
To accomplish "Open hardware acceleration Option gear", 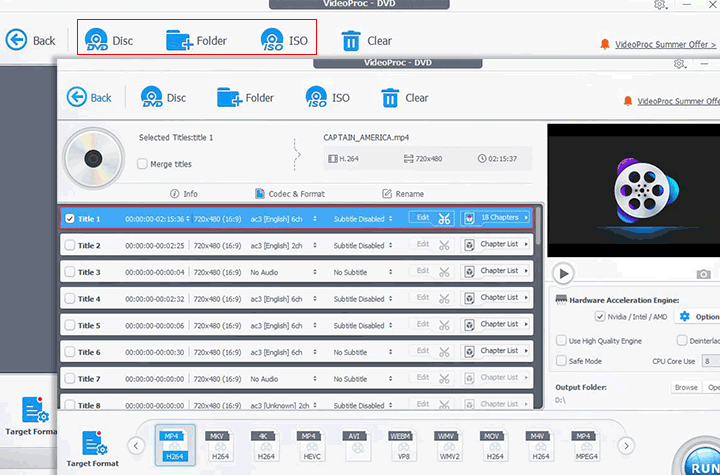I will coord(685,317).
